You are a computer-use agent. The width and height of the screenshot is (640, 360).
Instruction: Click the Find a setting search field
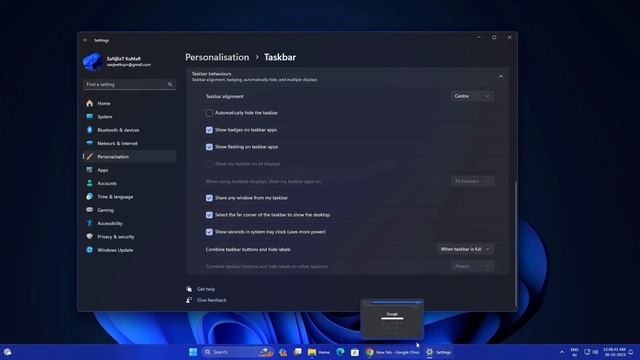coord(129,84)
